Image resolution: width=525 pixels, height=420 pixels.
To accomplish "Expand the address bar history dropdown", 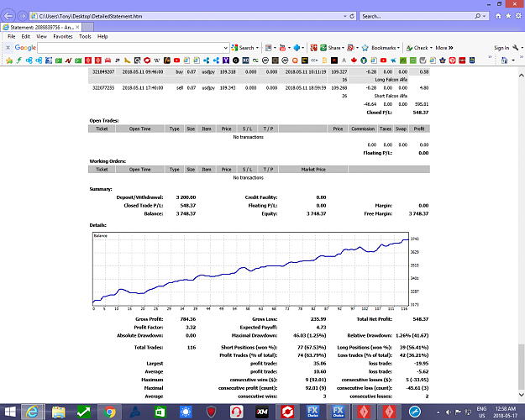I will click(345, 16).
